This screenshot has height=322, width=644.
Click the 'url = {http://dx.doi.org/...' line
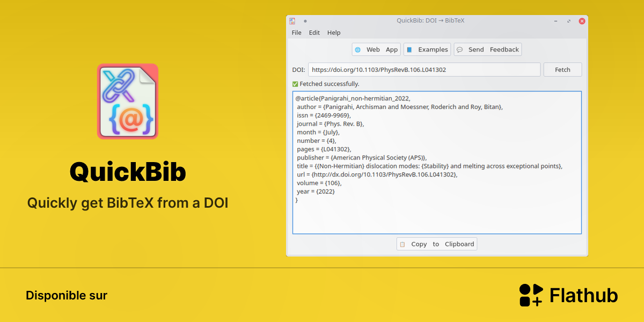pos(377,174)
